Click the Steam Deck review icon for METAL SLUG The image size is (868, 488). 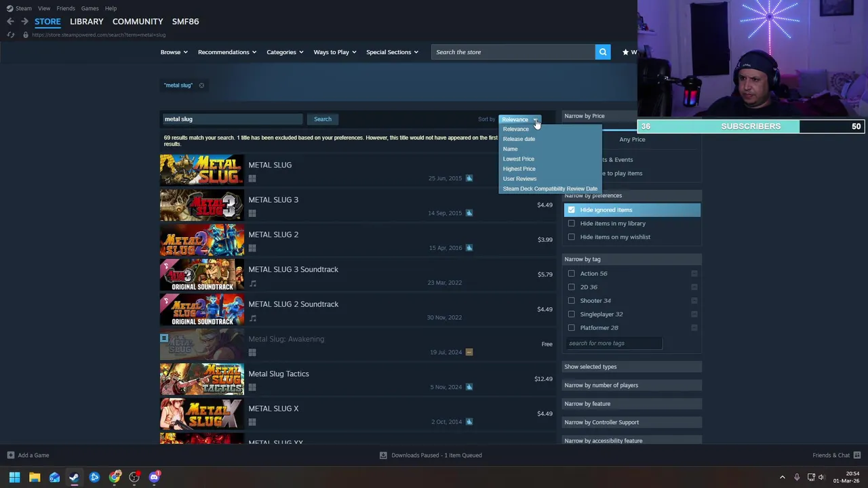(x=469, y=178)
